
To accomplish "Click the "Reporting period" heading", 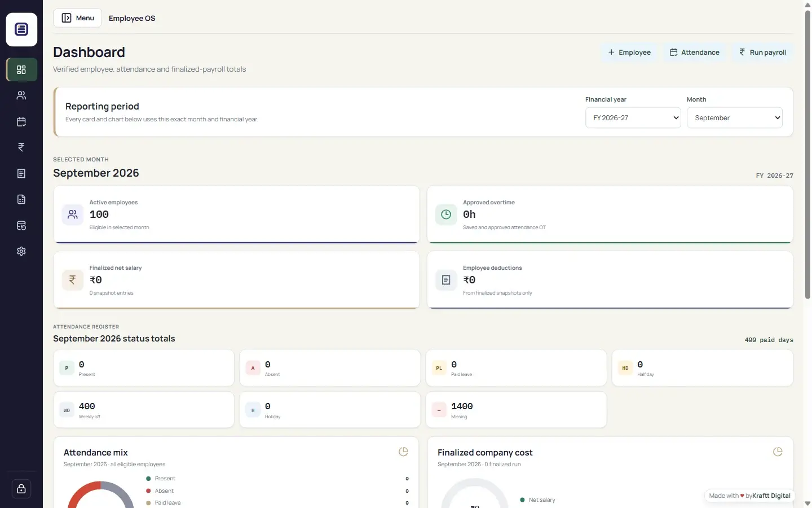I will click(x=102, y=107).
